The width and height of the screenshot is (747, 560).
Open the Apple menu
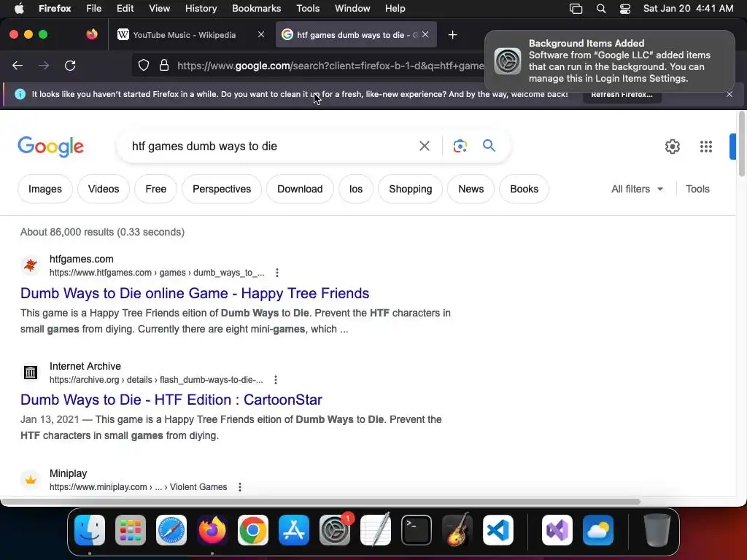[x=19, y=8]
